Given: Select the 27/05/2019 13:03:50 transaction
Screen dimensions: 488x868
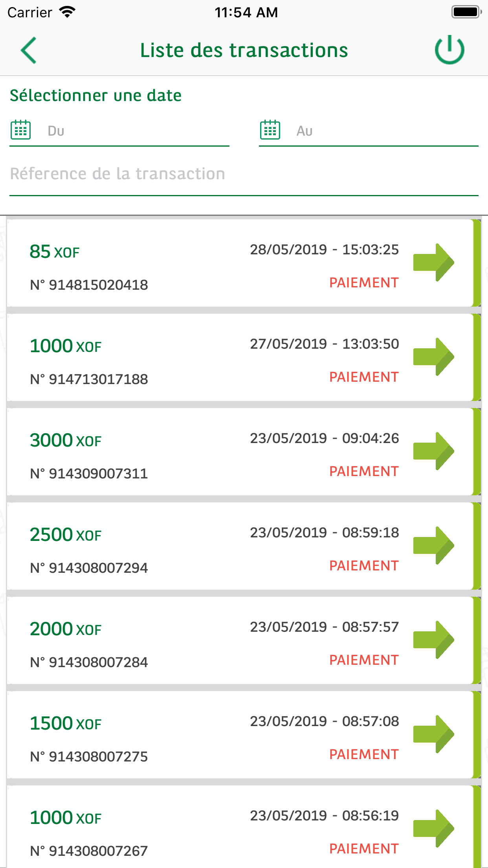Looking at the screenshot, I should tap(324, 344).
